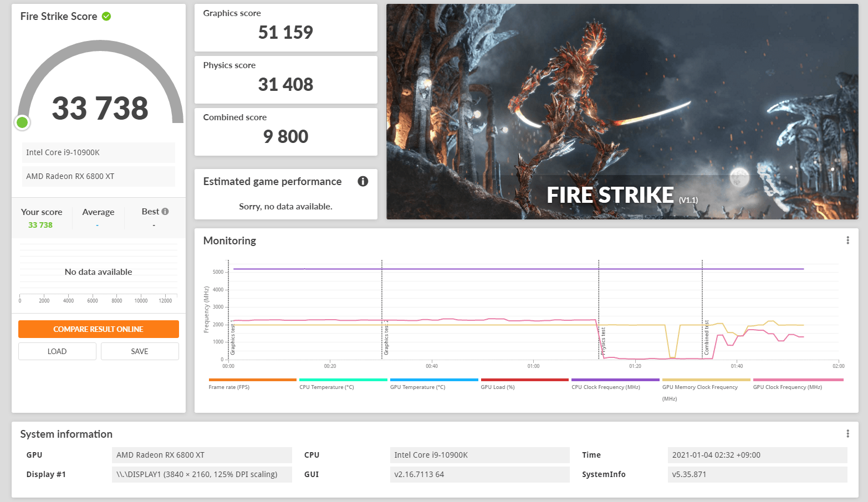The width and height of the screenshot is (868, 502).
Task: Click the LOAD button
Action: point(57,351)
